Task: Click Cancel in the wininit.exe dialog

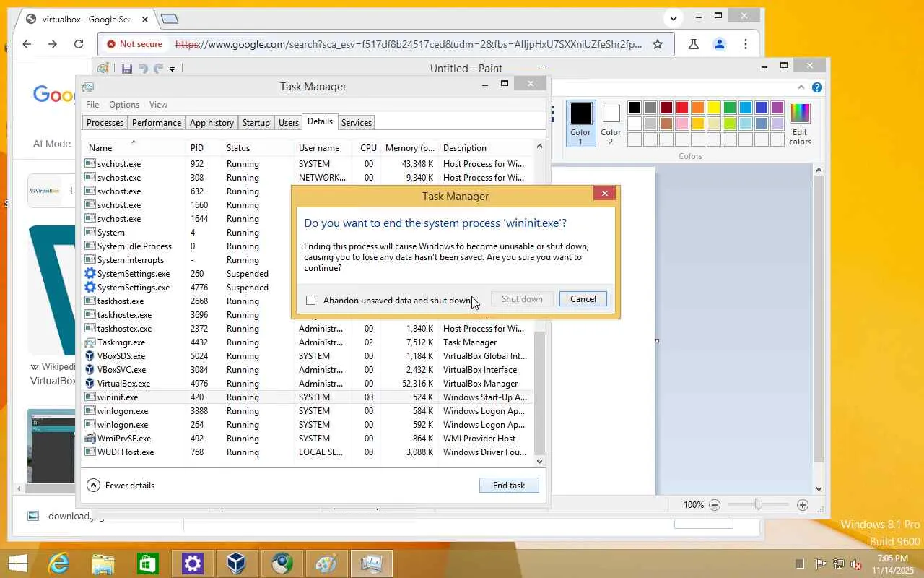Action: pyautogui.click(x=583, y=299)
